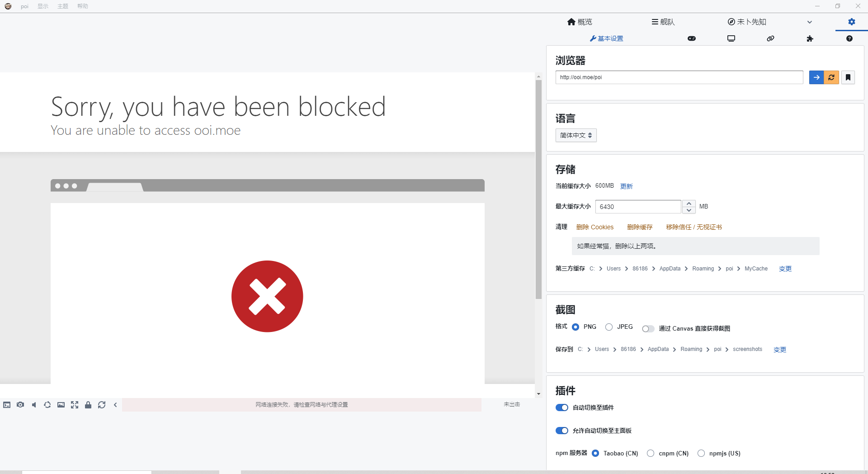Open puzzle-piece plugin settings tab
This screenshot has width=868, height=474.
click(810, 38)
